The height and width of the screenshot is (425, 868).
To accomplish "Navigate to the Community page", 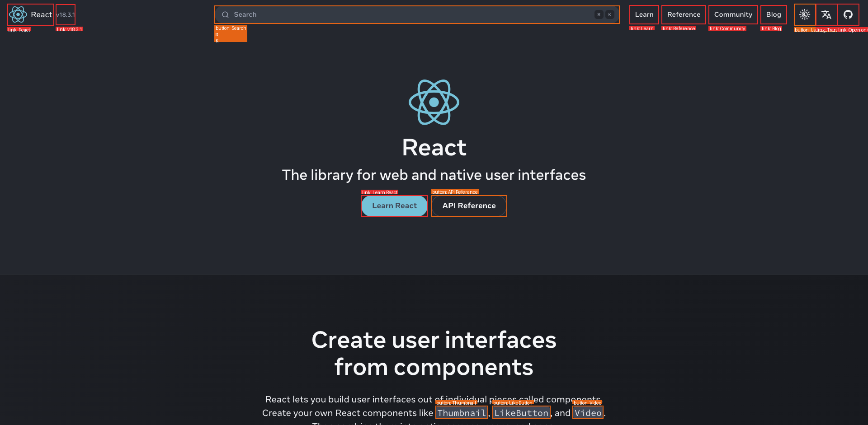I will click(733, 14).
